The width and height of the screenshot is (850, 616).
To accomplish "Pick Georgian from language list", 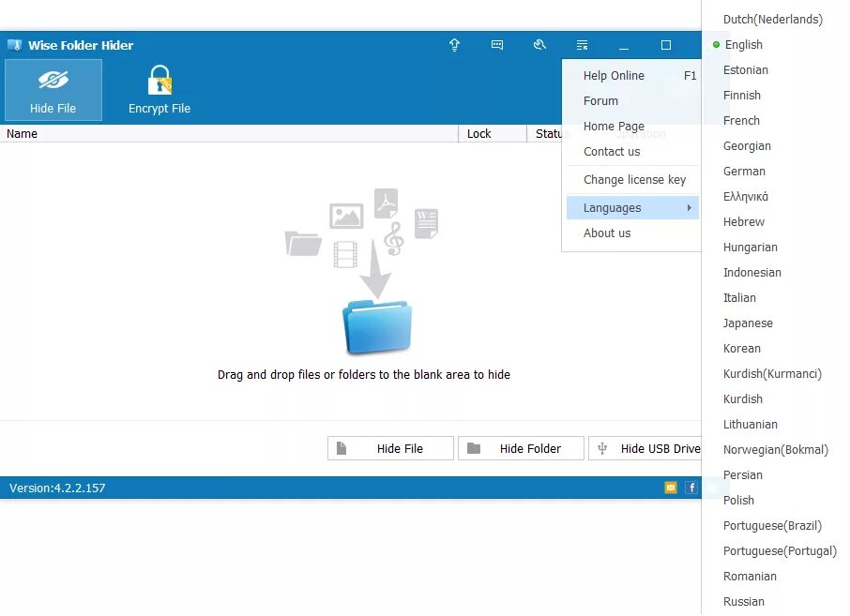I will [x=747, y=145].
